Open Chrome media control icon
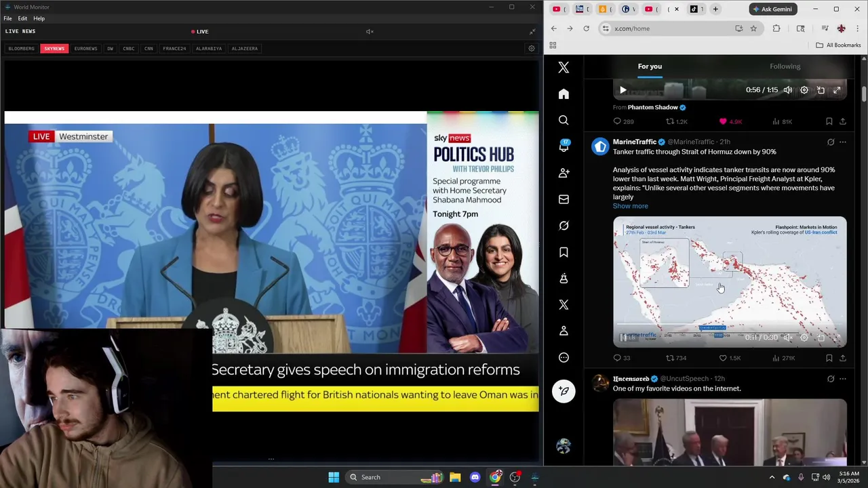The height and width of the screenshot is (488, 868). 825,28
